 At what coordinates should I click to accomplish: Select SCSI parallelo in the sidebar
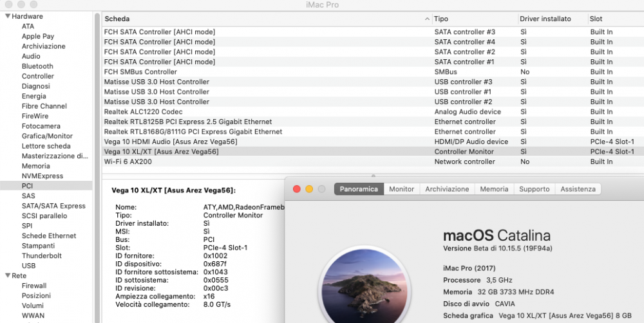(44, 216)
